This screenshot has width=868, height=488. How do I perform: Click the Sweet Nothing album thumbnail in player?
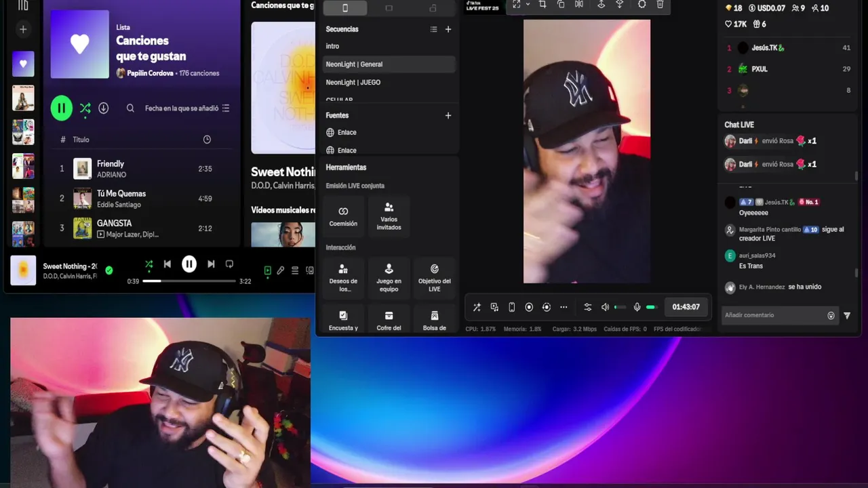(x=23, y=270)
